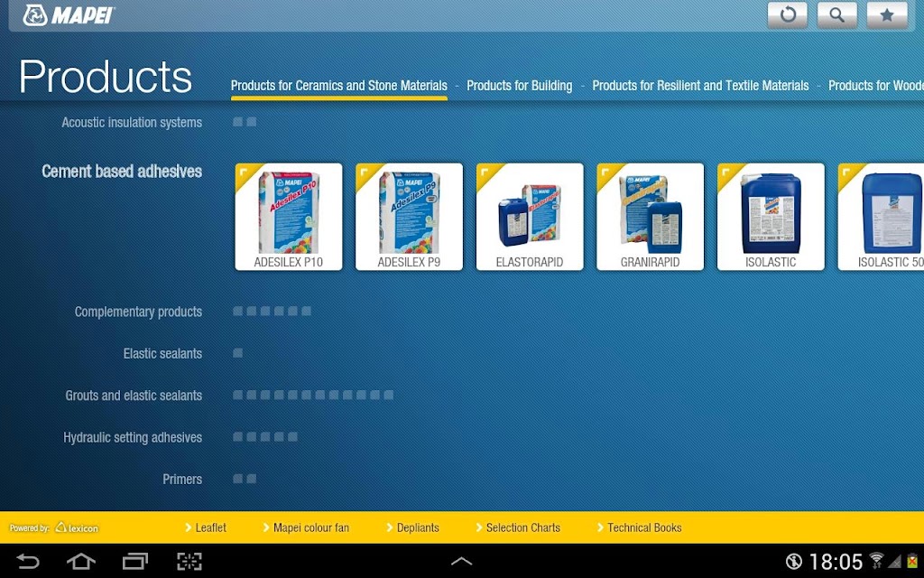Click the GRANIRAPID corner flag icon
Screen dimensions: 924x578
point(605,172)
